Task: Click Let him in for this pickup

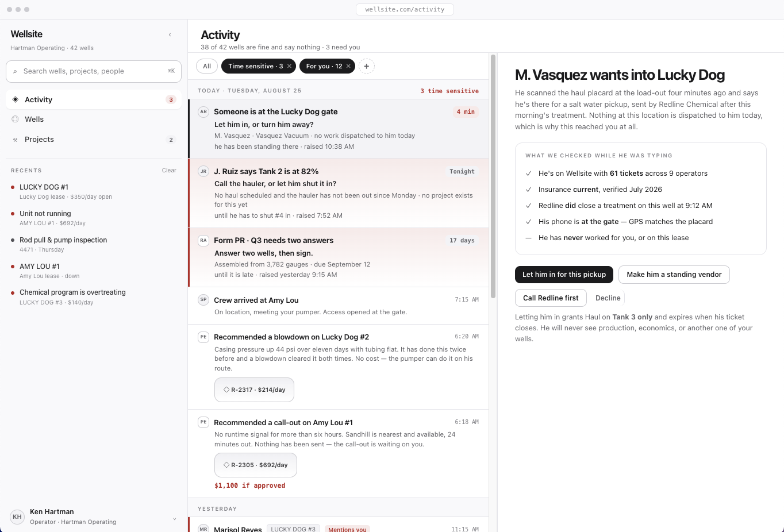Action: 564,275
